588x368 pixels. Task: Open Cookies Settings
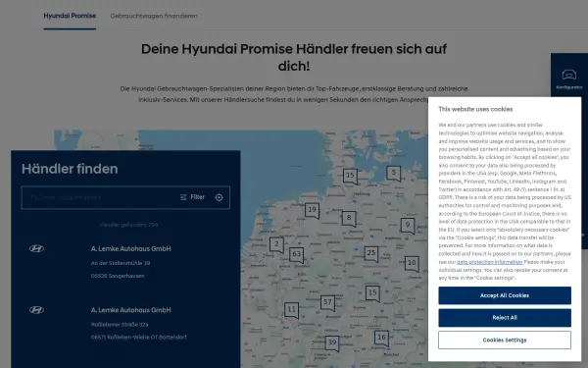tap(505, 340)
